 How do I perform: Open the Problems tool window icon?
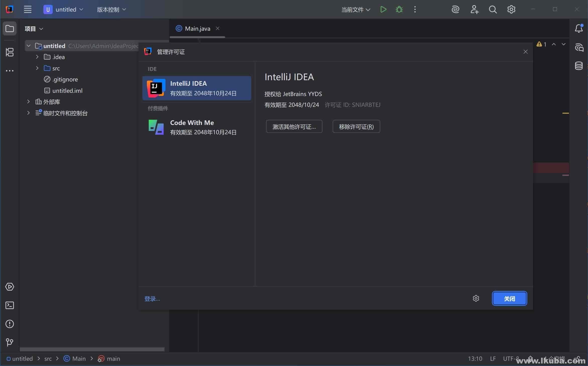[x=10, y=324]
